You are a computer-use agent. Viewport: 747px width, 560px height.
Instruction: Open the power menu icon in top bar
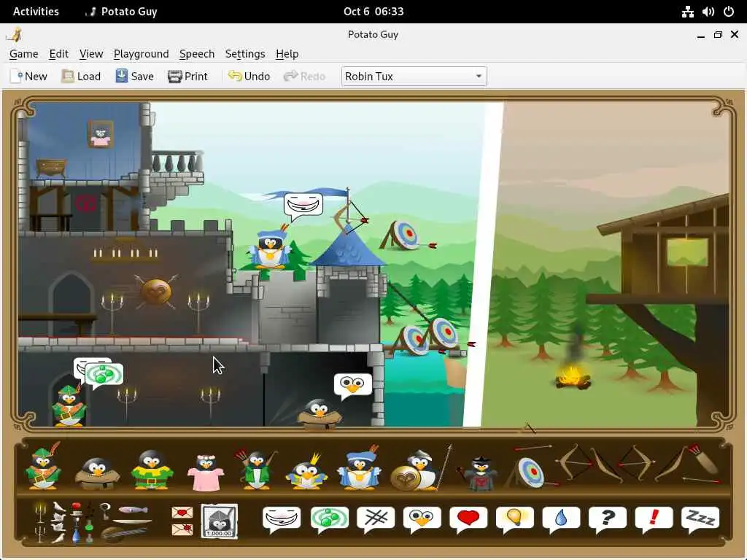click(729, 12)
